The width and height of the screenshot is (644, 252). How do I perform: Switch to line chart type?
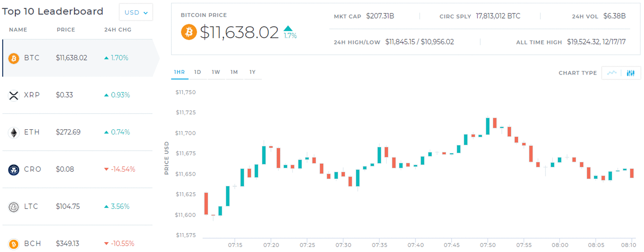612,73
